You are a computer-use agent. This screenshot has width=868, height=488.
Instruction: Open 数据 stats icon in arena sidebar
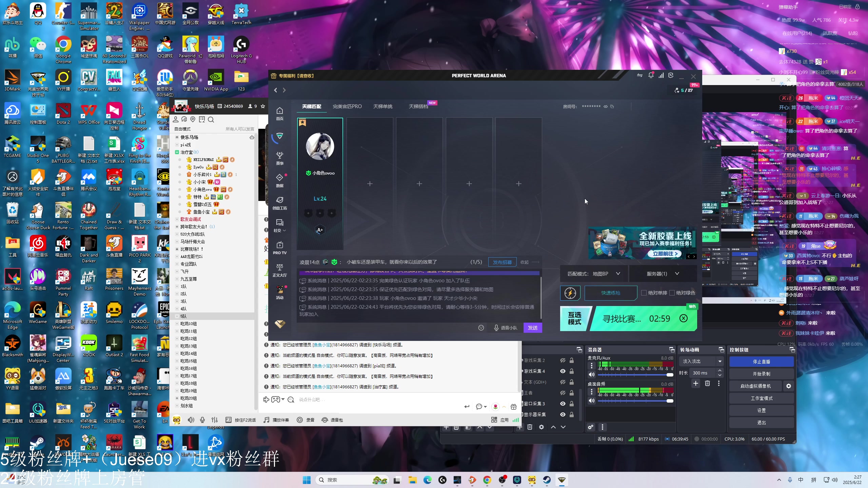[x=280, y=181]
